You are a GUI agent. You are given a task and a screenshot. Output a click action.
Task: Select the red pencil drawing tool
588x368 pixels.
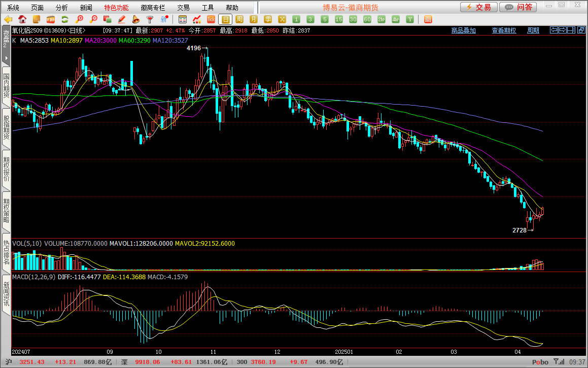tap(122, 19)
